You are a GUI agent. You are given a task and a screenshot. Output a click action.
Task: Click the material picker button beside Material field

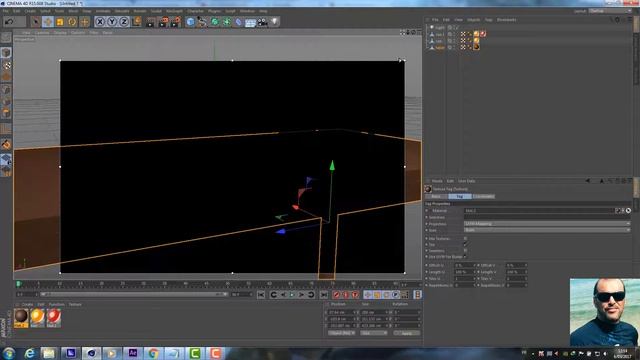point(628,211)
